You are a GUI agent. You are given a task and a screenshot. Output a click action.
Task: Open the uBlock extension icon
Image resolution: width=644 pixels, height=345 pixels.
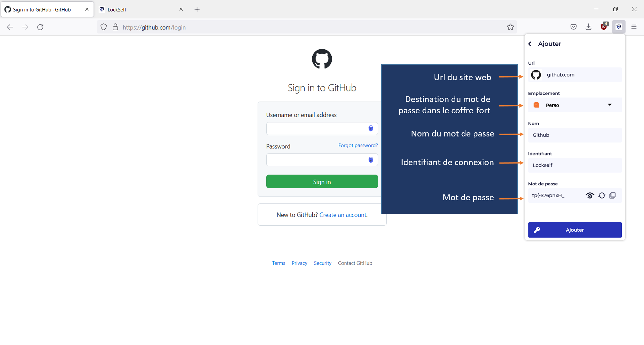point(604,26)
